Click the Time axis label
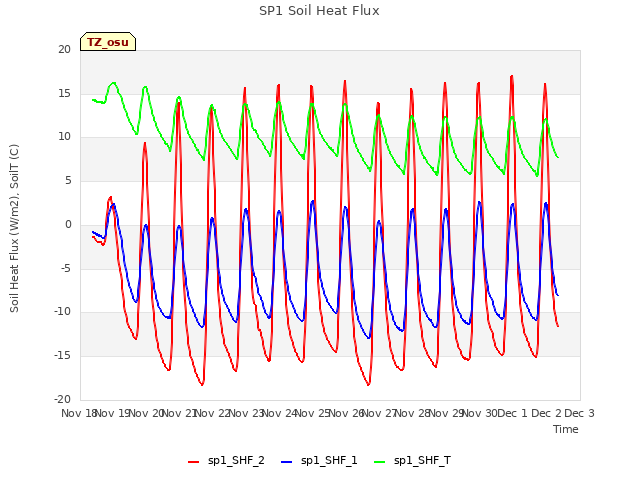 click(x=566, y=429)
